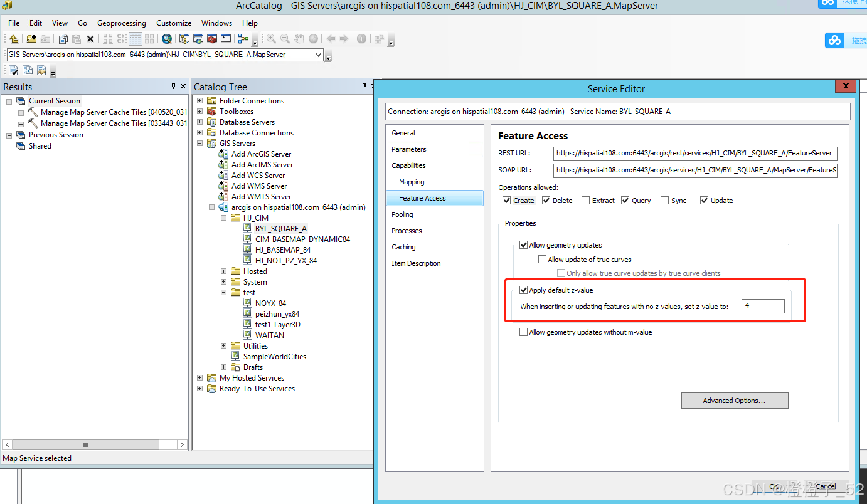Expand the Folder Connections node
The image size is (867, 504).
point(200,101)
